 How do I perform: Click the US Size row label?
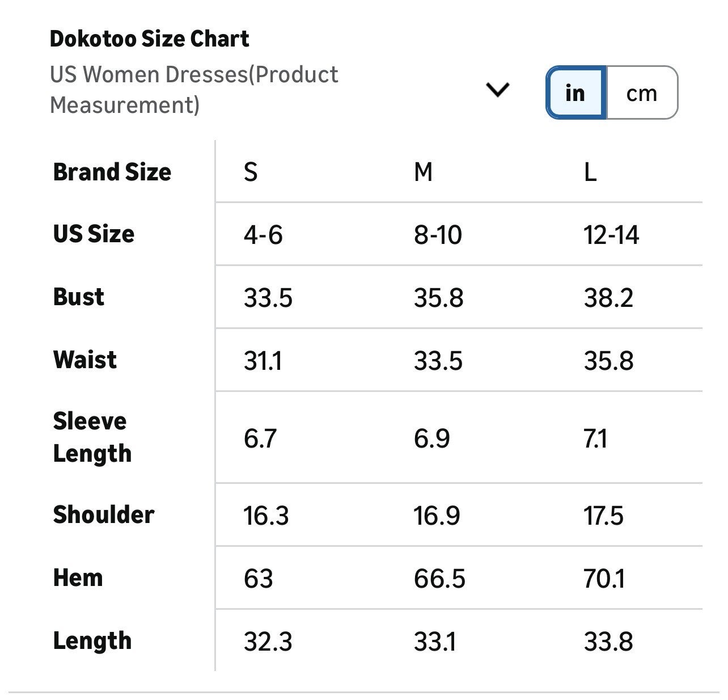point(94,234)
